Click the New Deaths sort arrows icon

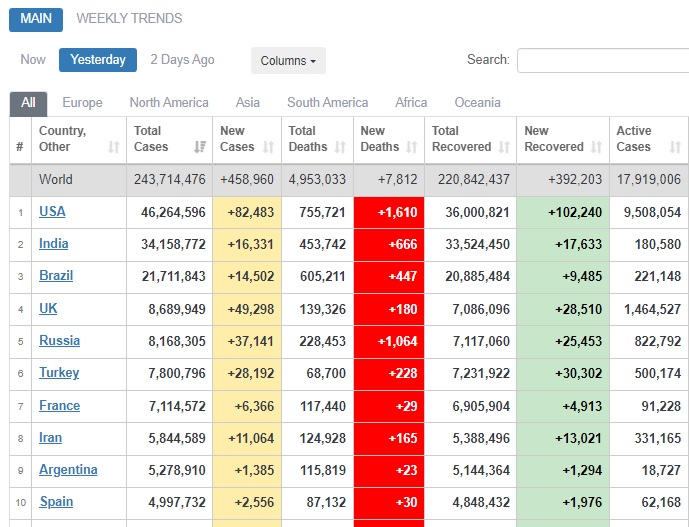coord(412,147)
